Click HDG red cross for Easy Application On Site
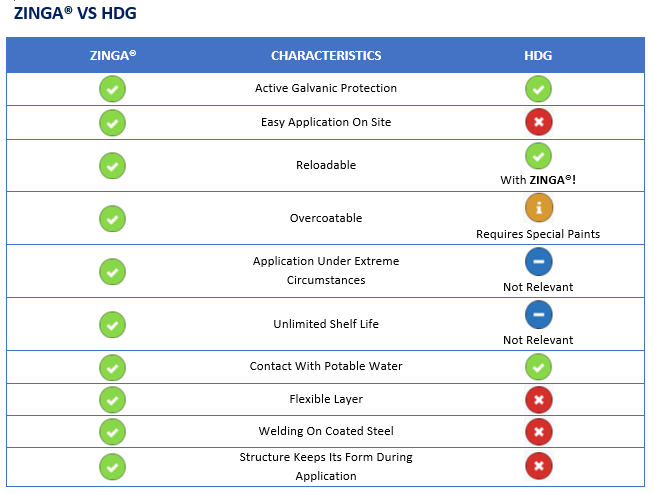This screenshot has width=653, height=494. point(538,122)
